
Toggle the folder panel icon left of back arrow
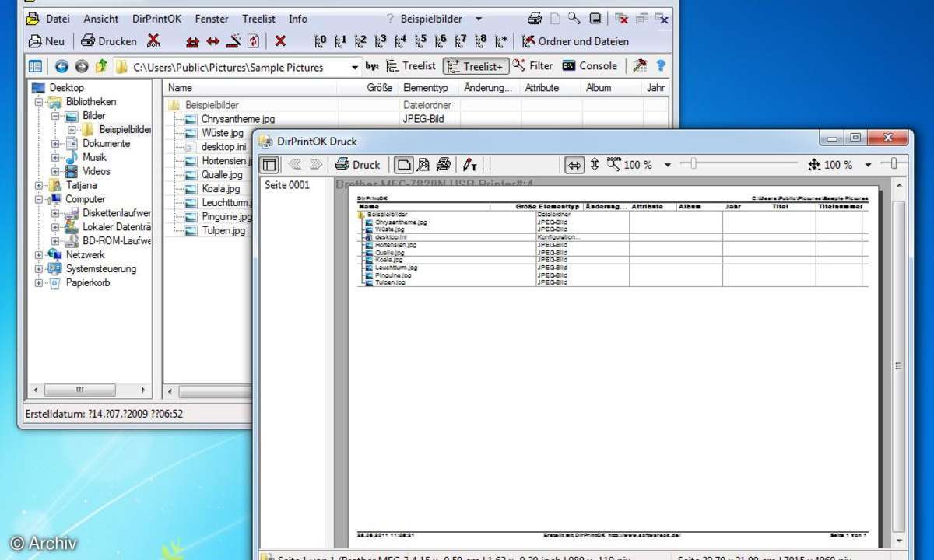tap(36, 67)
